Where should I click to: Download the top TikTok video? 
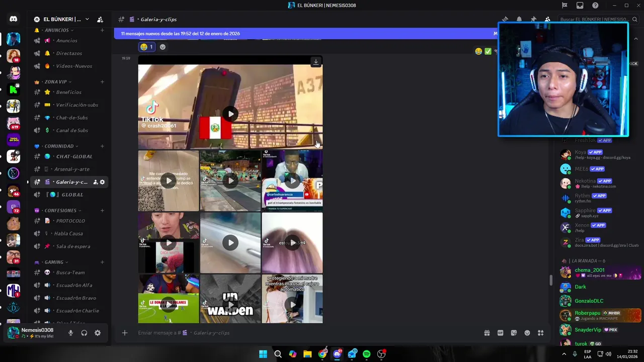pos(316,62)
